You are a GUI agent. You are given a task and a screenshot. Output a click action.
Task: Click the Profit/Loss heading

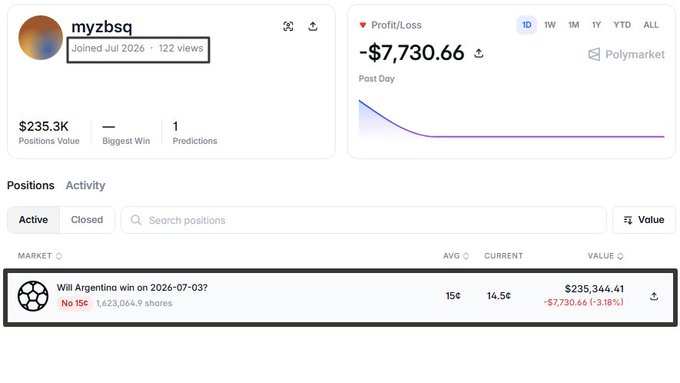[396, 25]
